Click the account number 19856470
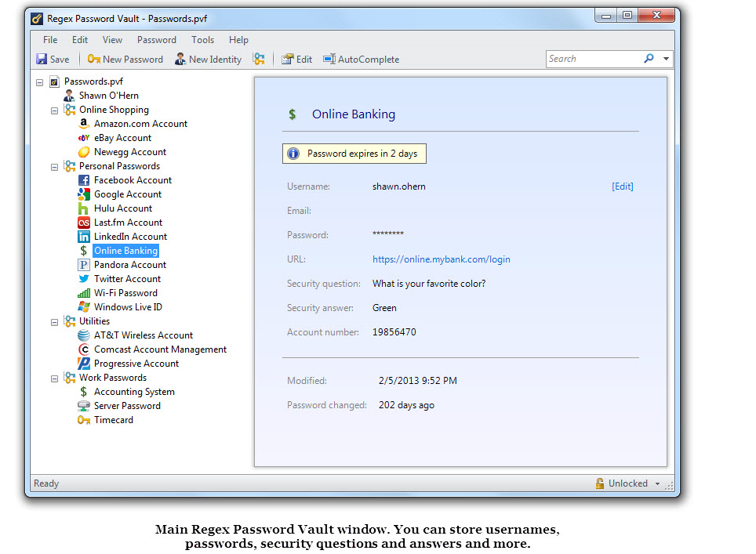The image size is (756, 554). coord(394,332)
